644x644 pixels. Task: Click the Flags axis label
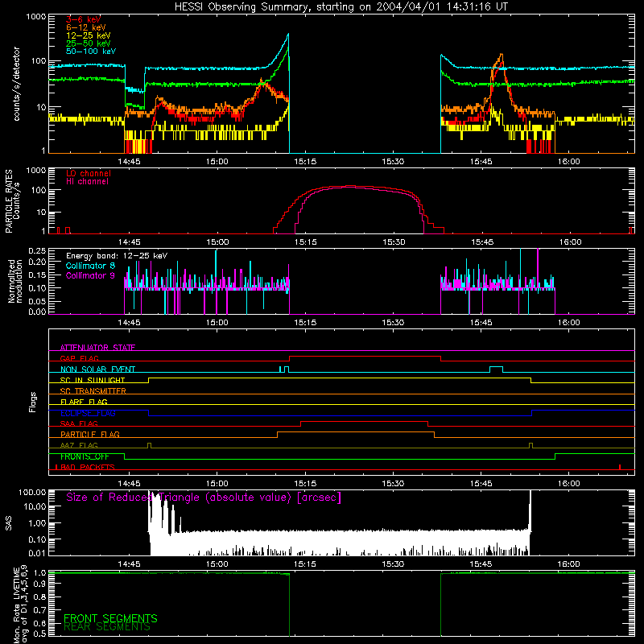[x=33, y=402]
